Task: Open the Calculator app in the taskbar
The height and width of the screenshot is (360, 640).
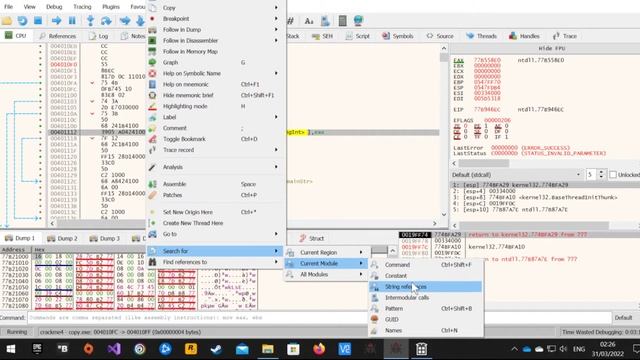Action: pyautogui.click(x=421, y=349)
